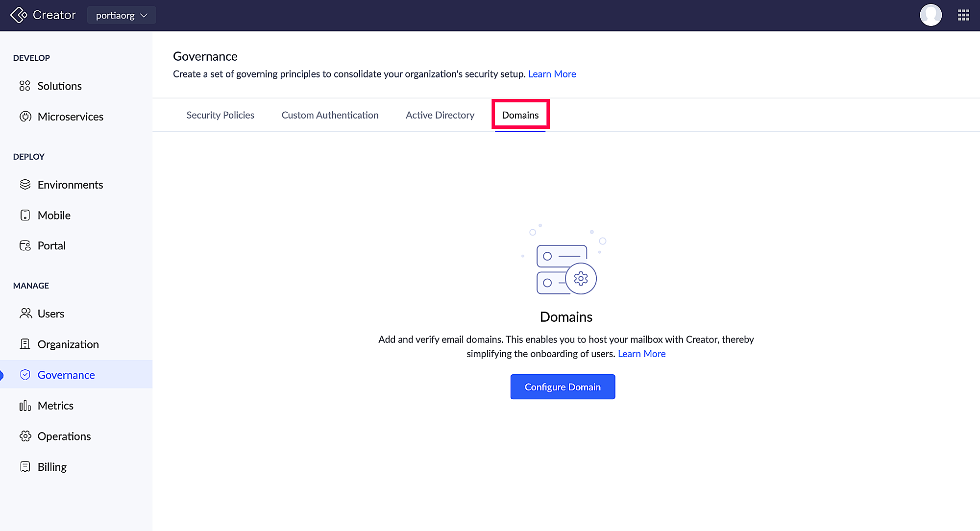Viewport: 980px width, 531px height.
Task: Expand the portiaorg organization dropdown
Action: click(122, 15)
